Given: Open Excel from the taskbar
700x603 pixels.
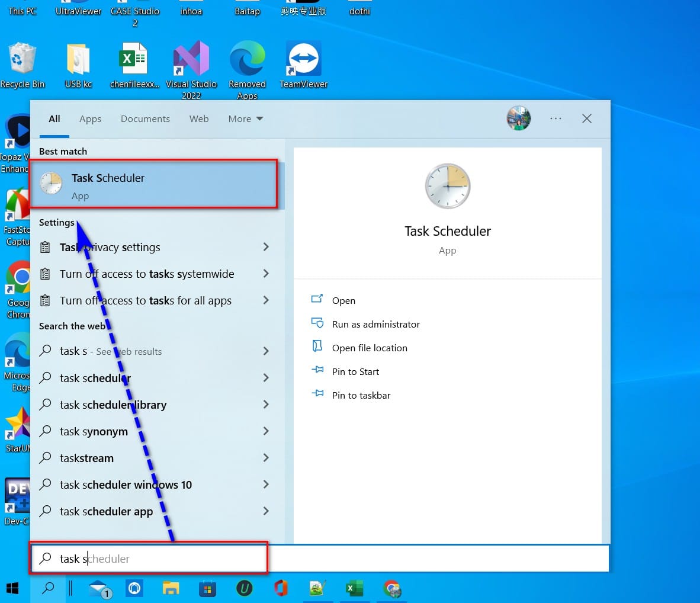Looking at the screenshot, I should click(x=355, y=589).
